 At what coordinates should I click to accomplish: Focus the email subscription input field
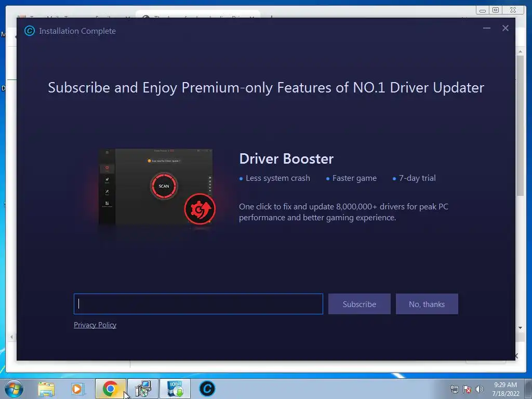click(198, 304)
